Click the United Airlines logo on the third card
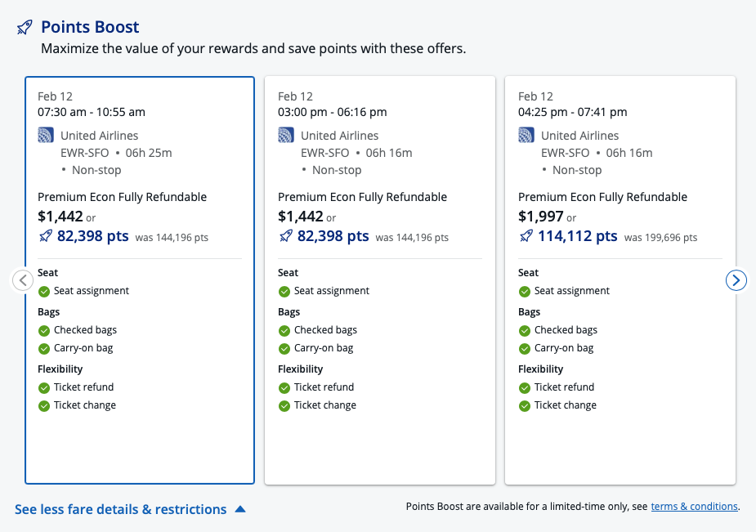This screenshot has height=532, width=756. point(526,135)
